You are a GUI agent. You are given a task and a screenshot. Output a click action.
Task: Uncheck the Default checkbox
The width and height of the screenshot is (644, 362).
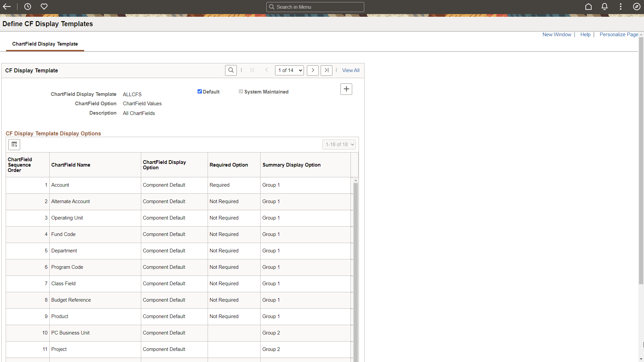point(200,92)
